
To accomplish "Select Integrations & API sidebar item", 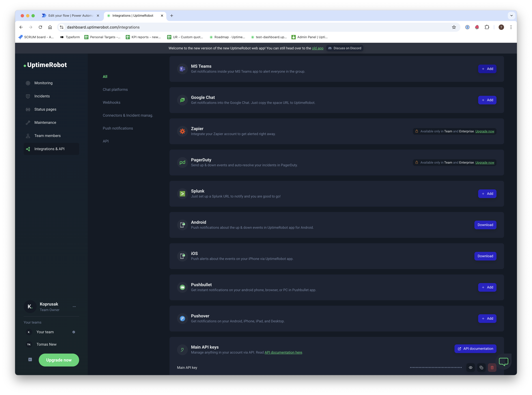I will coord(51,149).
